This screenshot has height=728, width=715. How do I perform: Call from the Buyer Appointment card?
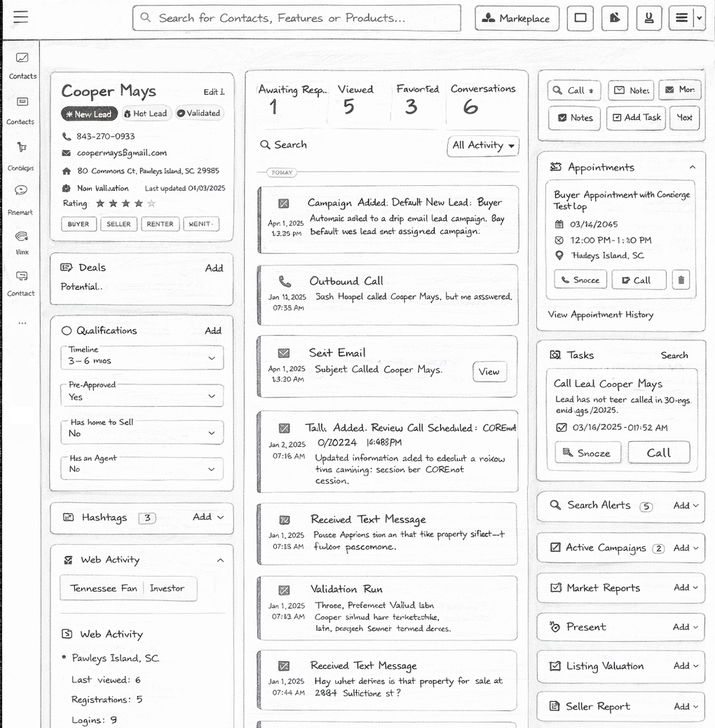[x=639, y=280]
